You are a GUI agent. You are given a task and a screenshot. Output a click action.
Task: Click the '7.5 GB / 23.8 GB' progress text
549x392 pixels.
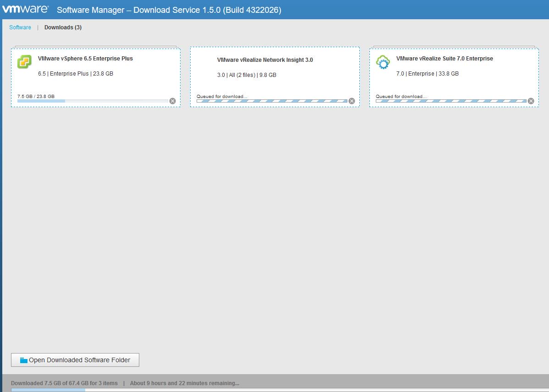click(36, 96)
